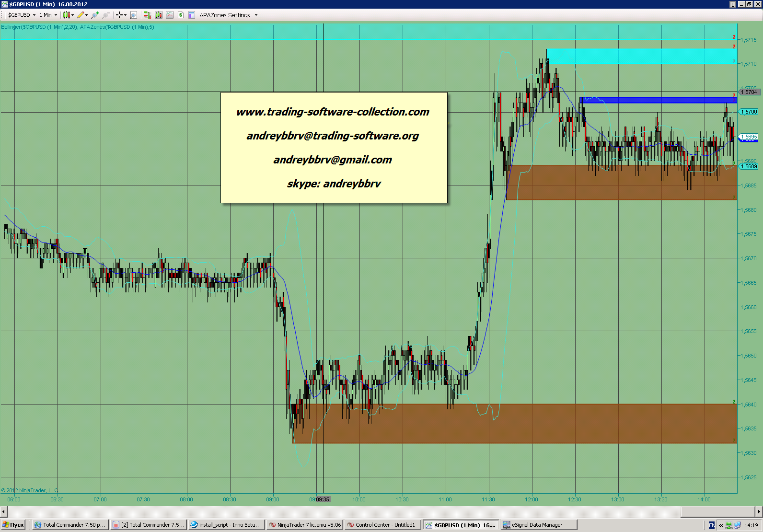Open NinjaTrader 7 lic.emu taskbar button
Screen dimensions: 763x532
click(x=305, y=525)
